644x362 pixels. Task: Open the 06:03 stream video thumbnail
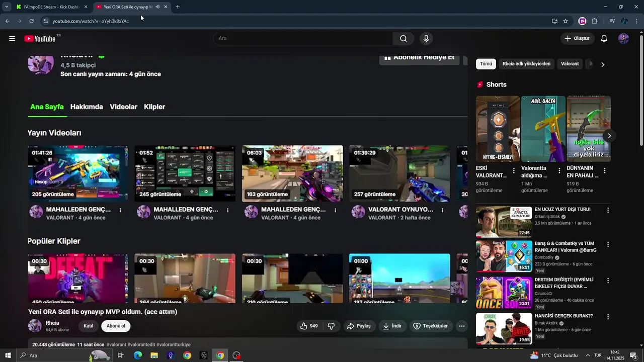tap(292, 173)
